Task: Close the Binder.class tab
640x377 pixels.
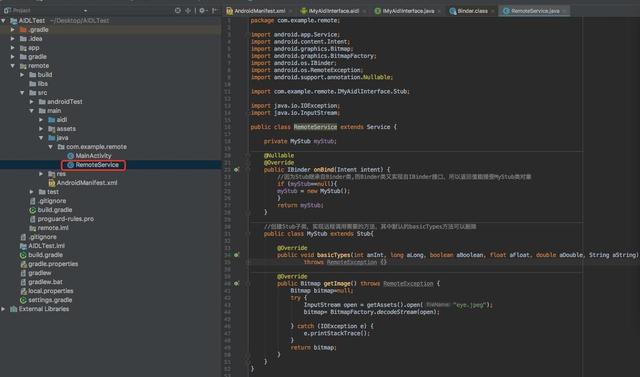Action: (493, 11)
